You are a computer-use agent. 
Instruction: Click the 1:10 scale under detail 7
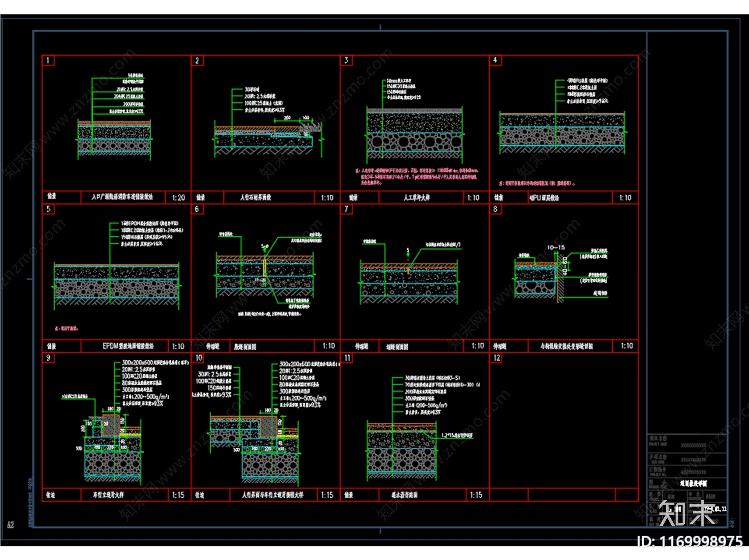pos(477,346)
